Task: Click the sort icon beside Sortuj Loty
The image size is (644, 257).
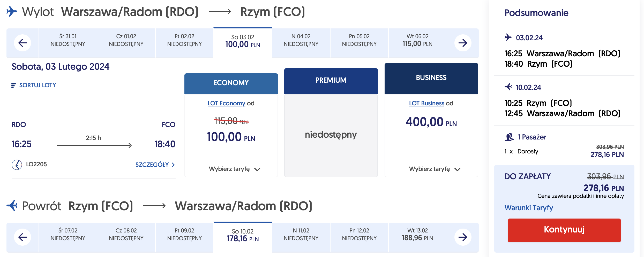Action: coord(14,85)
